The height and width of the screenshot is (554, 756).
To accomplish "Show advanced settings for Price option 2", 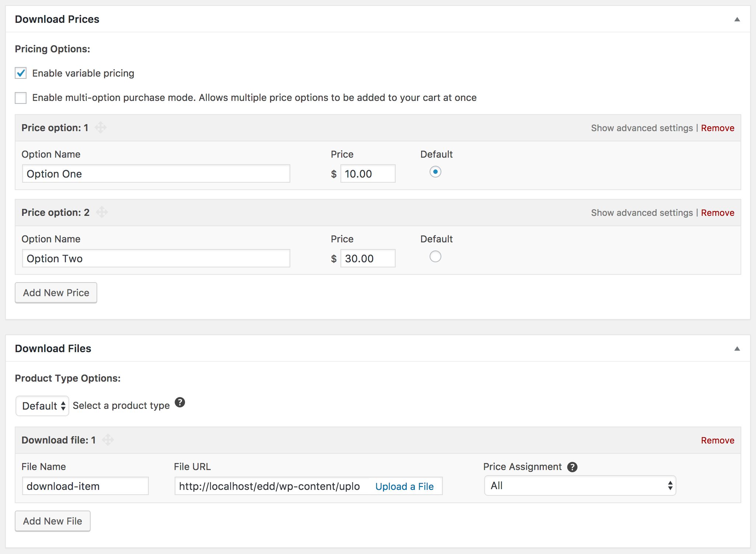I will [x=642, y=213].
